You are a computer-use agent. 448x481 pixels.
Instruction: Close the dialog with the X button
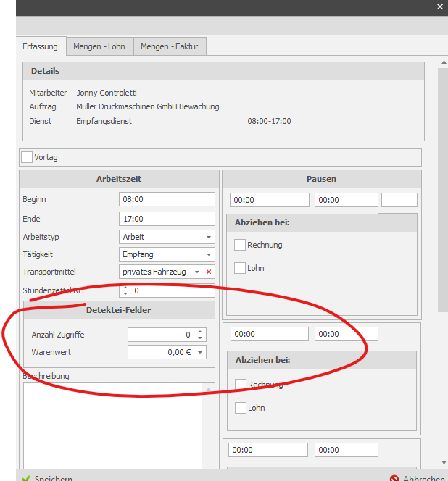tap(440, 7)
